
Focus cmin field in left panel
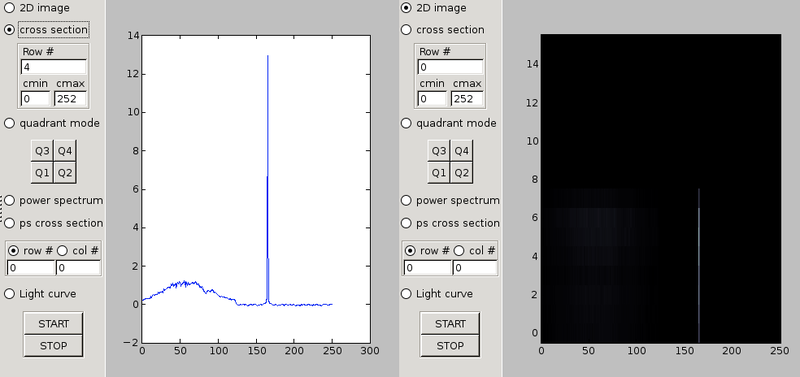coord(35,98)
